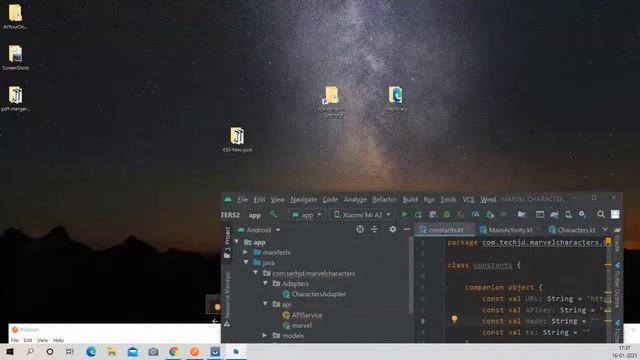Show hidden editor tabs chevron
640x360 pixels.
pos(605,230)
